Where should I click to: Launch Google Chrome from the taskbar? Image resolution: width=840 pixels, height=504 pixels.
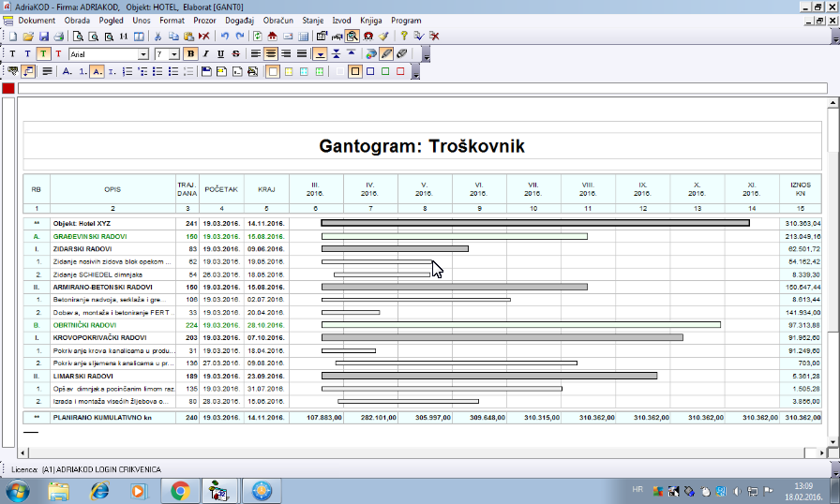click(x=181, y=491)
